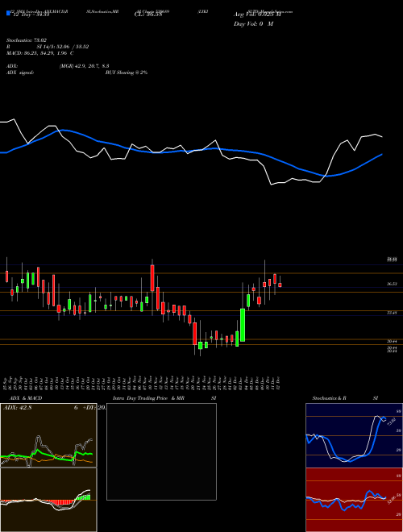The image size is (403, 532).
Task: Select the 'MACD: 36.23, 34.29, 1.96 C' line
Action: [40, 53]
